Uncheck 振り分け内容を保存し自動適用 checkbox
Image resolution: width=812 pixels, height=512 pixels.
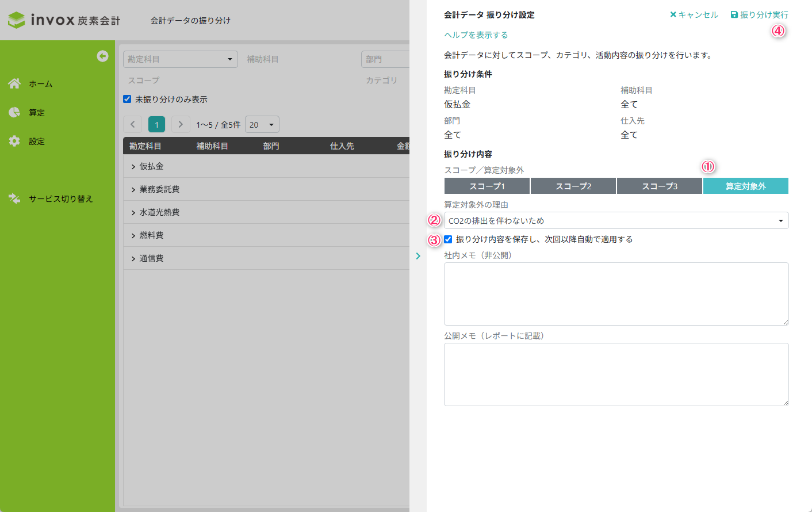click(448, 239)
